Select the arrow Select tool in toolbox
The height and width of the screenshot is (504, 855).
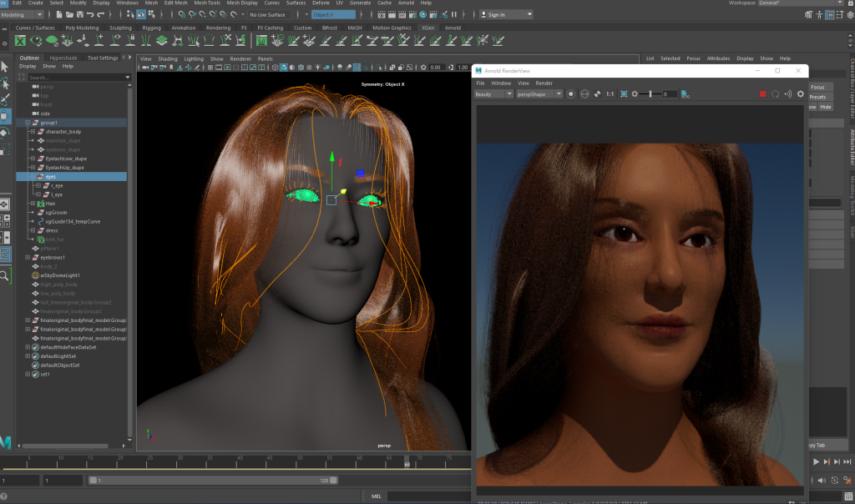pyautogui.click(x=5, y=67)
